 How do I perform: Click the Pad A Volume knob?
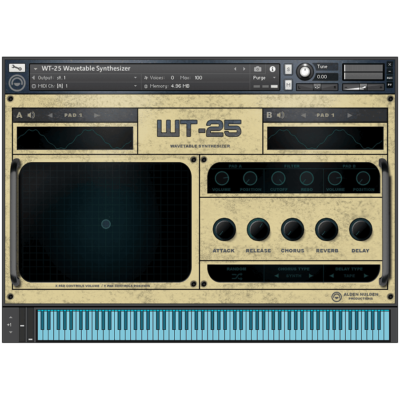pyautogui.click(x=221, y=178)
